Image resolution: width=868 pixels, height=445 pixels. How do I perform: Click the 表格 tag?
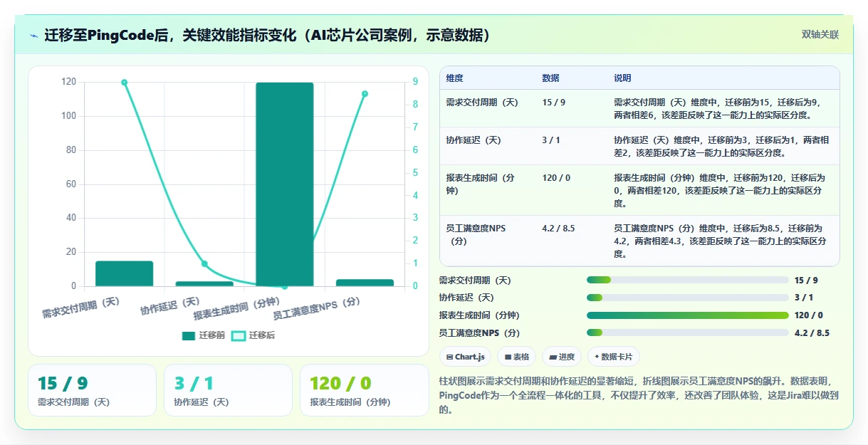point(517,357)
